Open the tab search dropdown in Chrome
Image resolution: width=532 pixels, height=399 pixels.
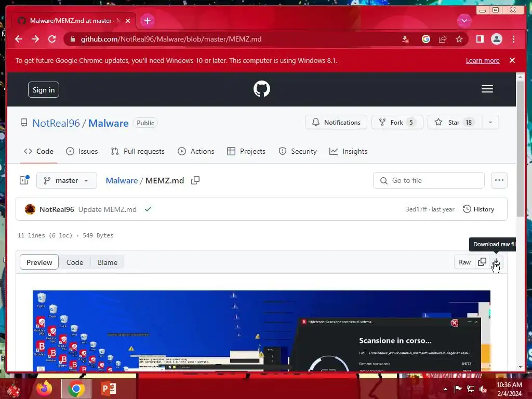(464, 21)
